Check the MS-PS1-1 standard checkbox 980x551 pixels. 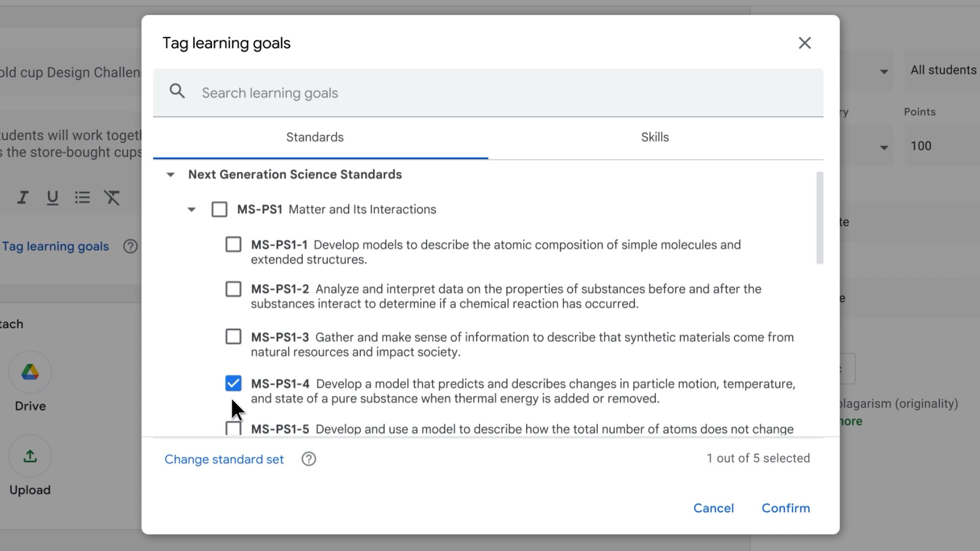pyautogui.click(x=233, y=244)
